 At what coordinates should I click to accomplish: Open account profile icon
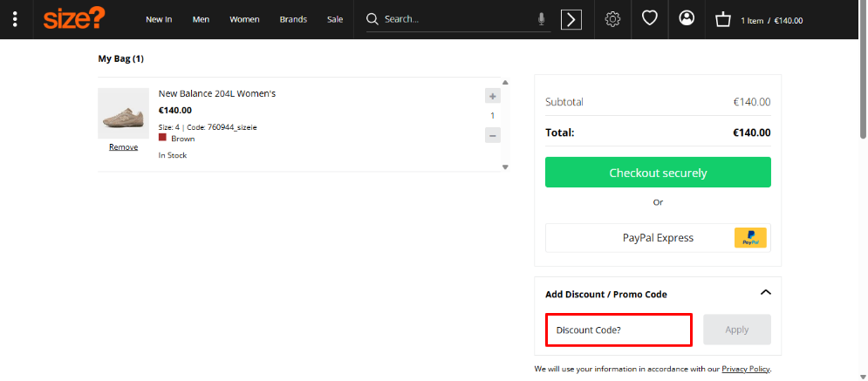(687, 18)
